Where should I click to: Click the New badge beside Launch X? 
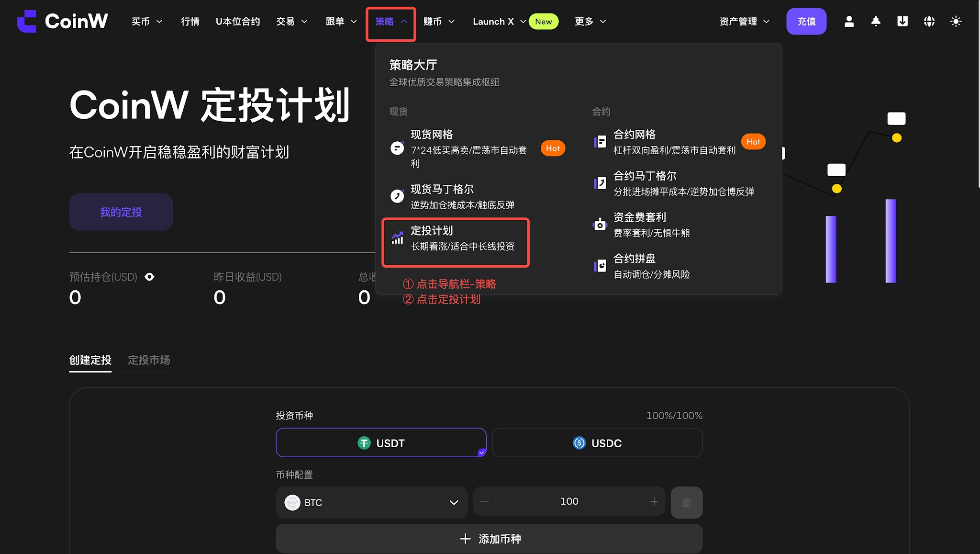544,22
